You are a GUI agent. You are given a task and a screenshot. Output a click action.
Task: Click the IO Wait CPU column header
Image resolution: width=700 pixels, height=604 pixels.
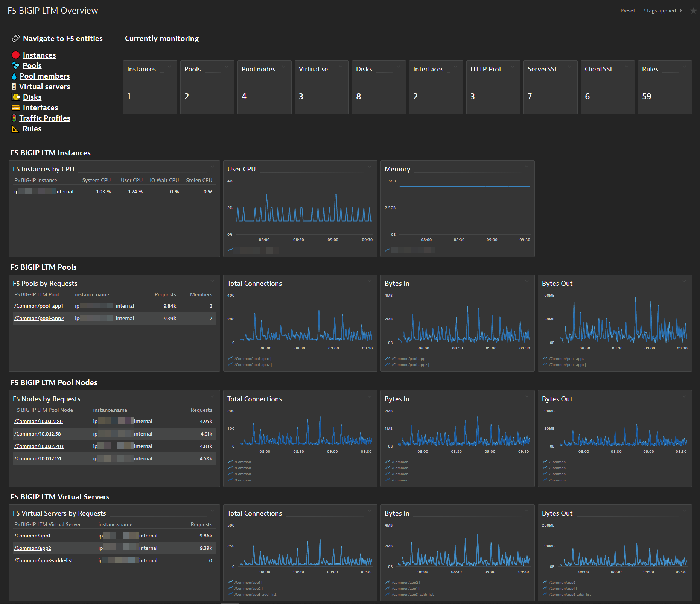point(164,180)
